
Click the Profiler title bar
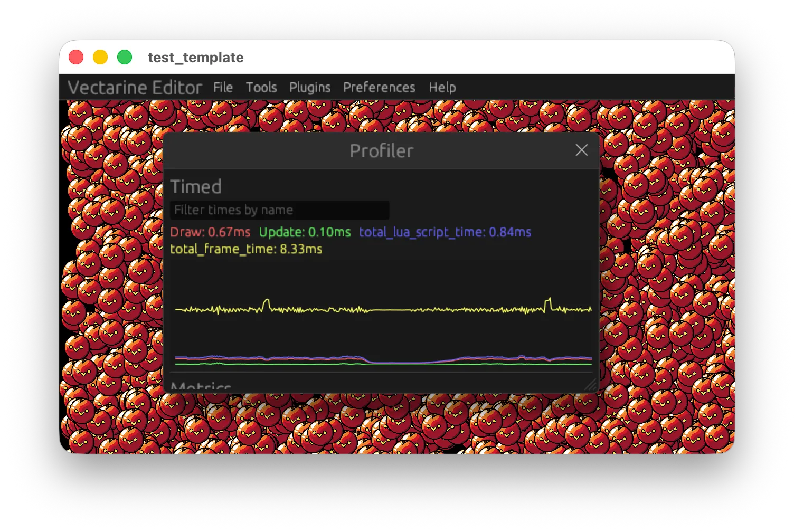click(381, 151)
